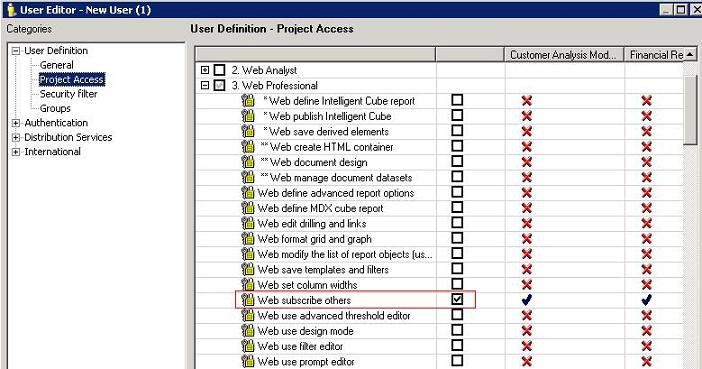Click privilege icon for Web use advanced threshold editor

point(248,315)
